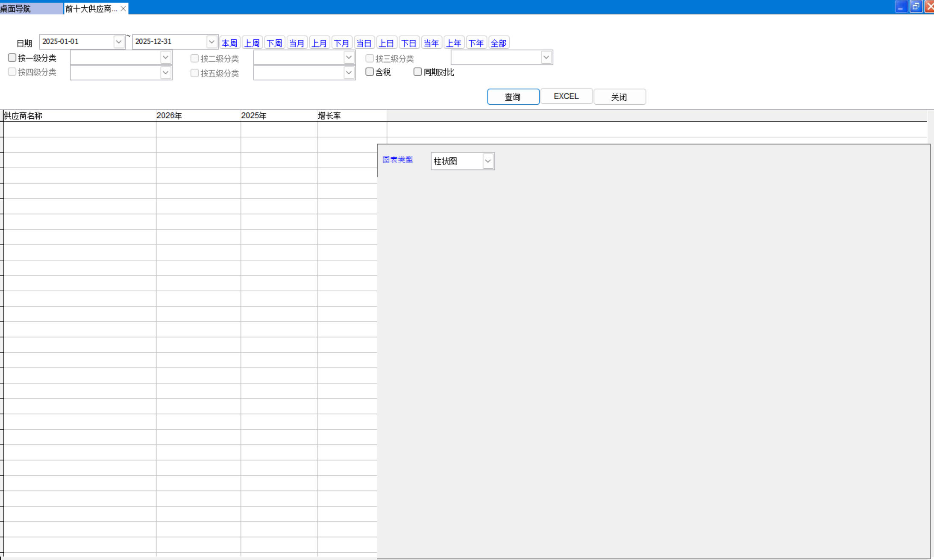The height and width of the screenshot is (560, 934).
Task: Enable 同期对比 checkbox
Action: coord(418,72)
